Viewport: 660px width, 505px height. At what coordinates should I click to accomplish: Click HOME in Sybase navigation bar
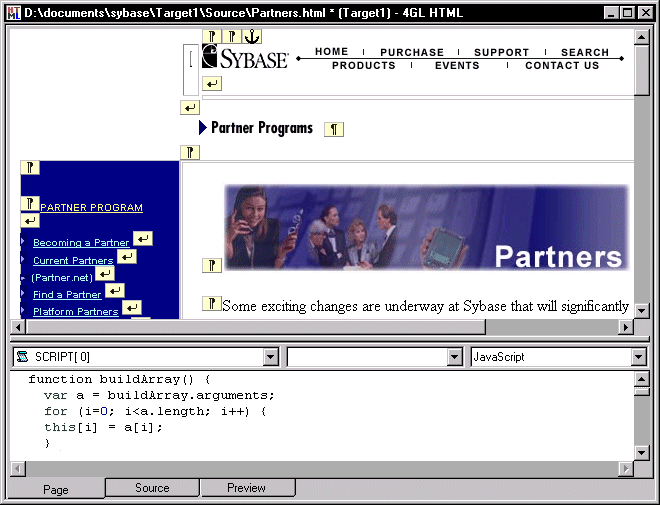click(332, 52)
